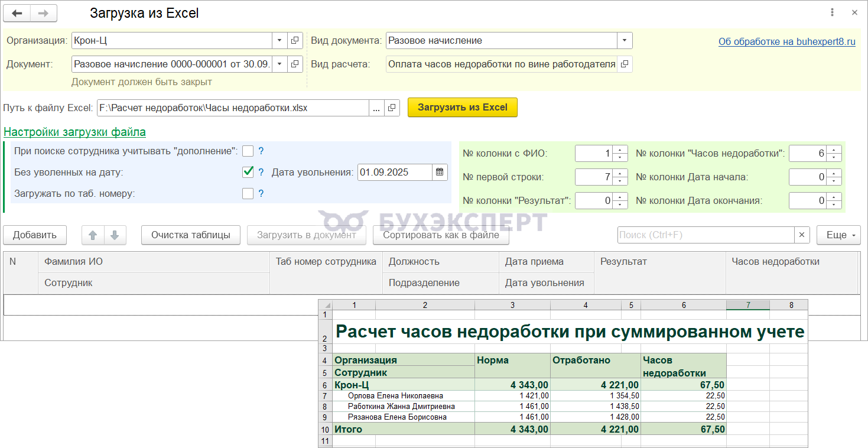This screenshot has width=868, height=448.
Task: Open the 'Об обработке на buhexpert8.ru' link
Action: pyautogui.click(x=786, y=41)
